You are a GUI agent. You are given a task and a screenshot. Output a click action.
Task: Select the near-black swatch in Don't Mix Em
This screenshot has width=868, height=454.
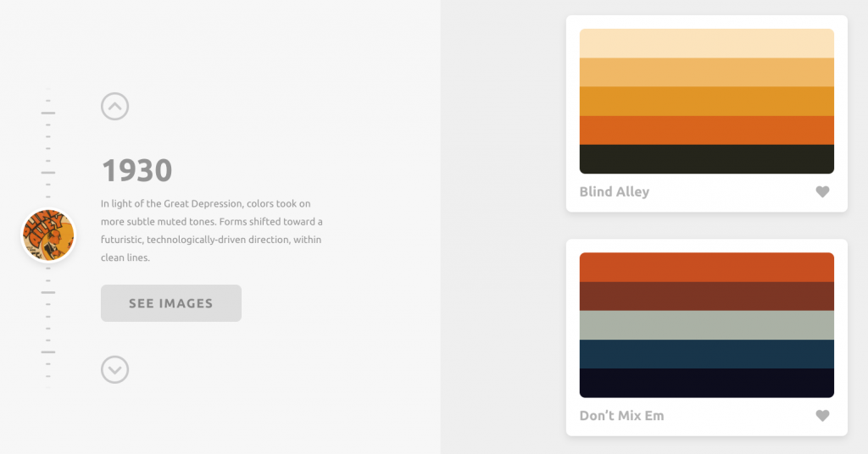click(706, 383)
